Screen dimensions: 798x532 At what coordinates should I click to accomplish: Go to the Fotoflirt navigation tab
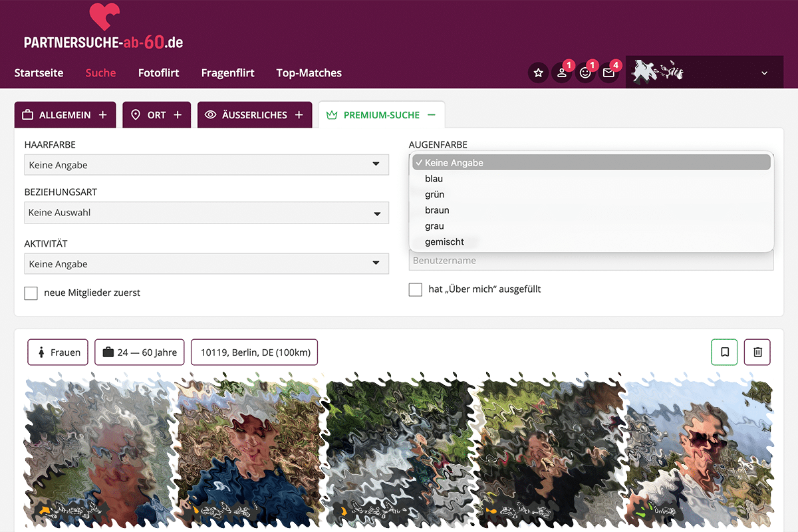158,73
